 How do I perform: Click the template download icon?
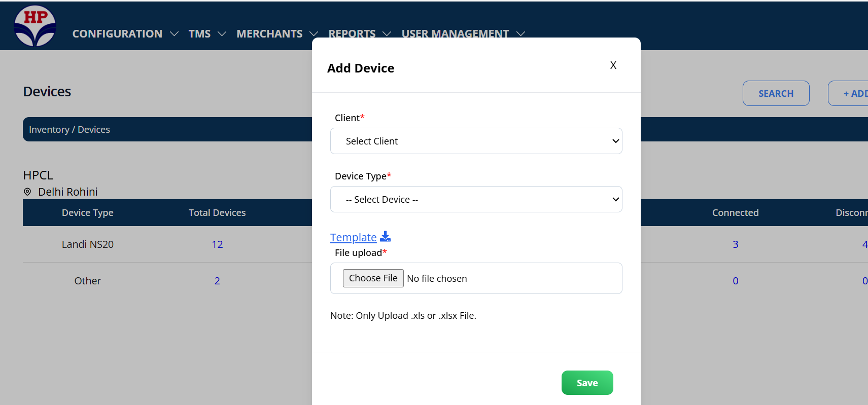pyautogui.click(x=386, y=237)
